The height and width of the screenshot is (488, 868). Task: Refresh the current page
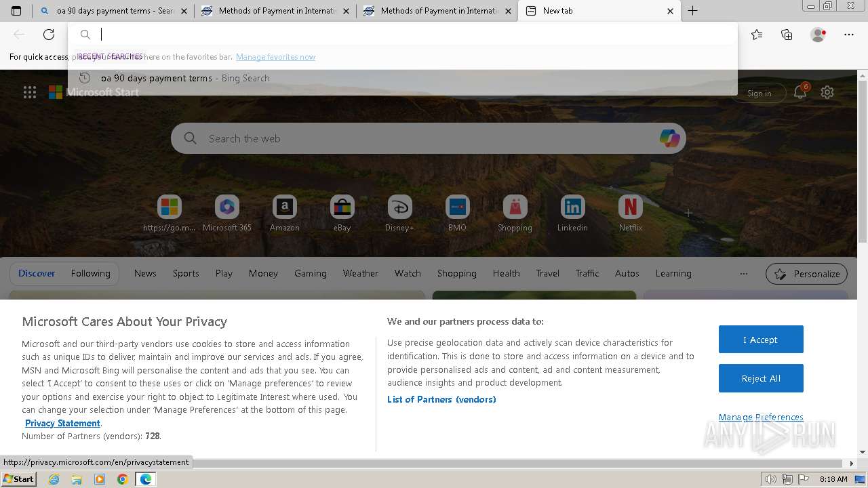click(x=49, y=35)
